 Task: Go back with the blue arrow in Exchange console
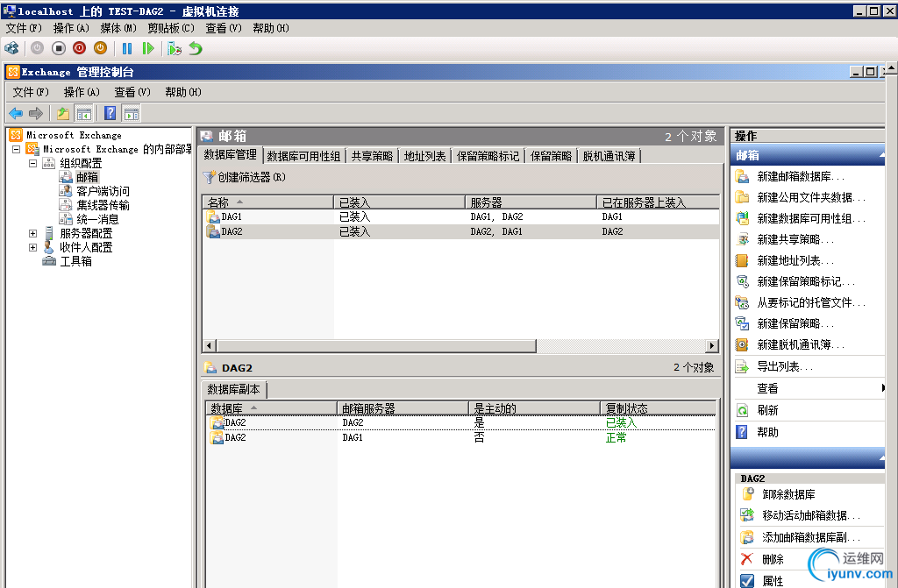[16, 113]
